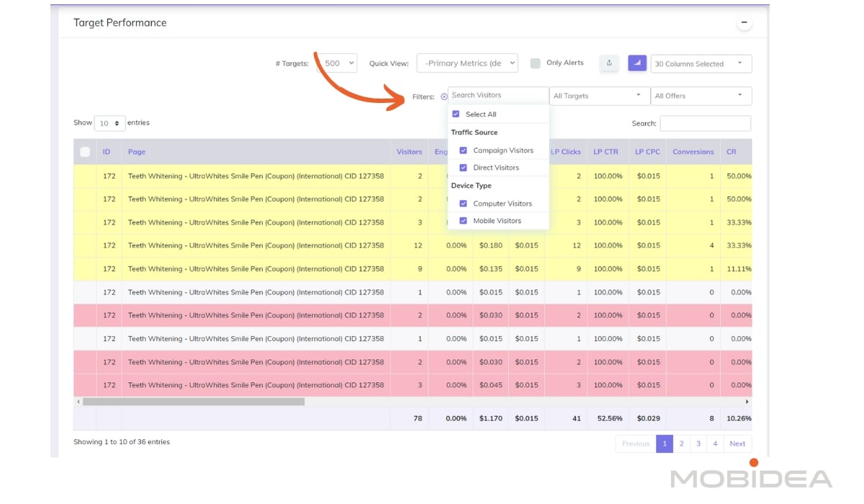Click the 11.11% CR cell
Screen dimensions: 864x504
pyautogui.click(x=736, y=269)
